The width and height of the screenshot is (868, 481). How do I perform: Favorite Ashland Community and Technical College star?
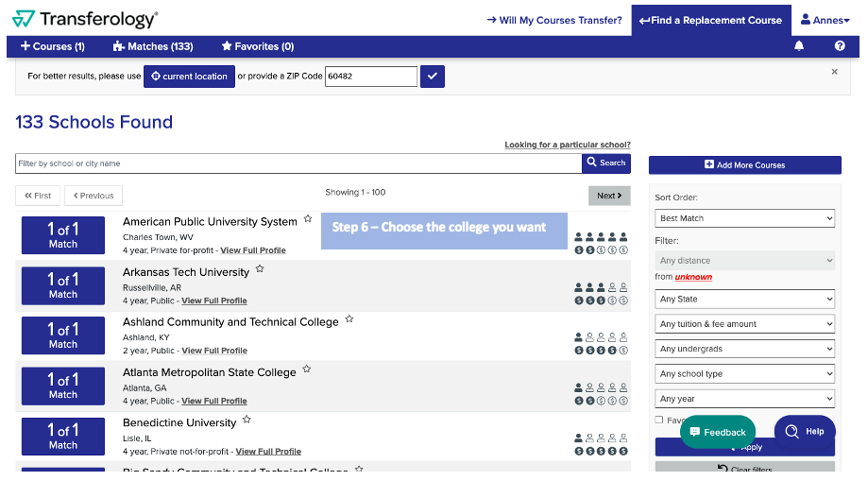pos(349,319)
